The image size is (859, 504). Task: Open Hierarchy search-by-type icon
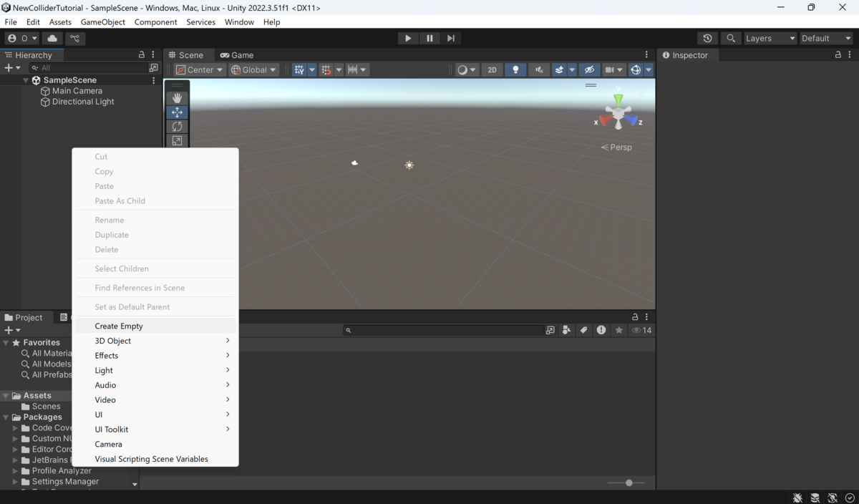[x=153, y=68]
